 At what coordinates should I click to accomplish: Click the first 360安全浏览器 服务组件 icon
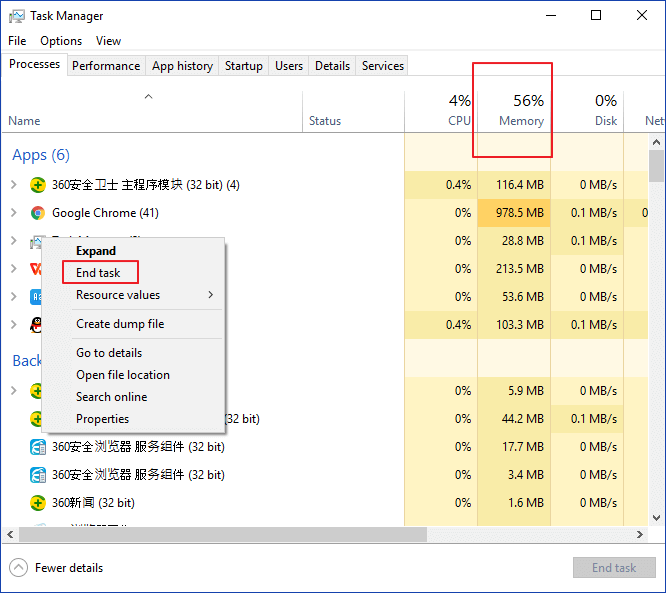(38, 447)
